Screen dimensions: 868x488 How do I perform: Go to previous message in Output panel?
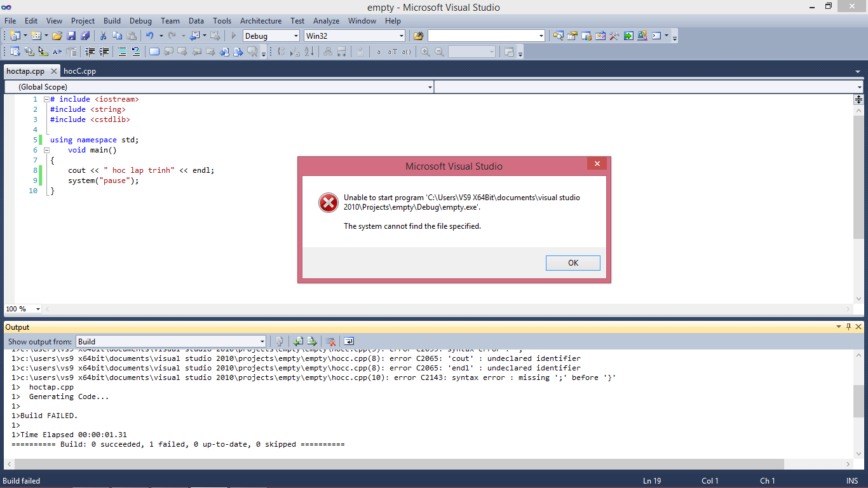(x=298, y=341)
